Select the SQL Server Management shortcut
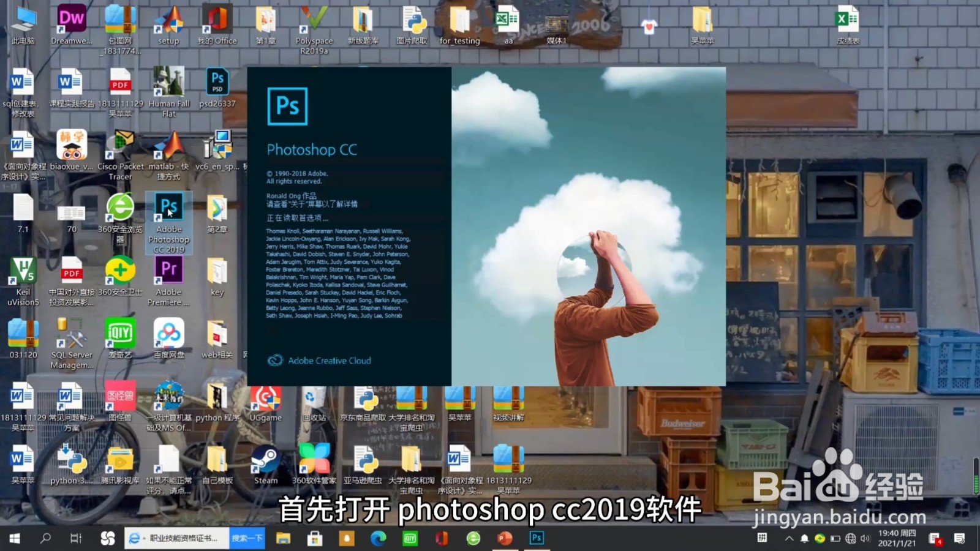Viewport: 980px width, 551px height. tap(72, 344)
